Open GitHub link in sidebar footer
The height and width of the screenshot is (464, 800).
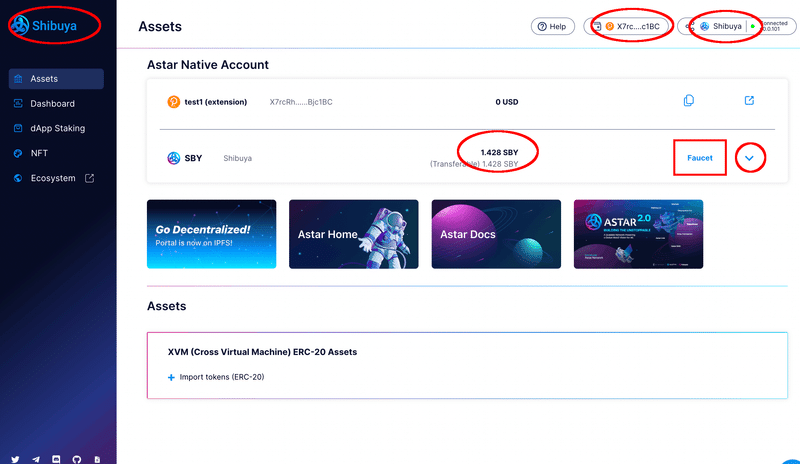pyautogui.click(x=77, y=459)
